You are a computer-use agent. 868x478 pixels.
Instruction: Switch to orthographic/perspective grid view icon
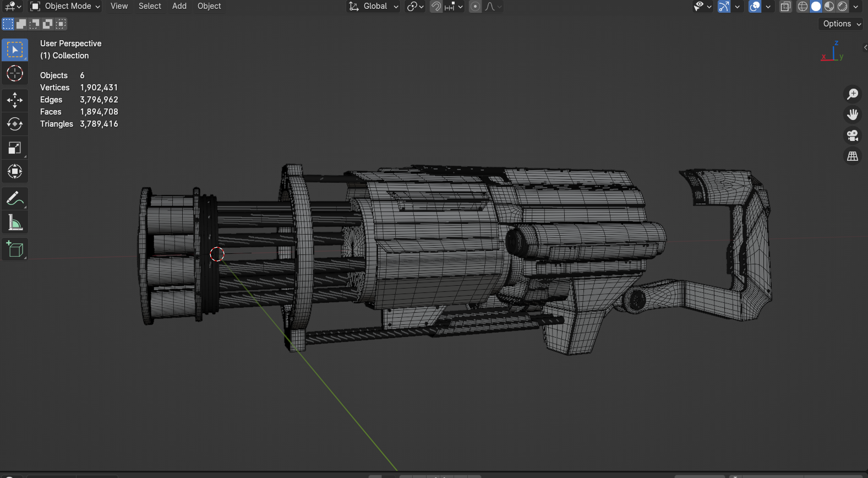tap(853, 156)
